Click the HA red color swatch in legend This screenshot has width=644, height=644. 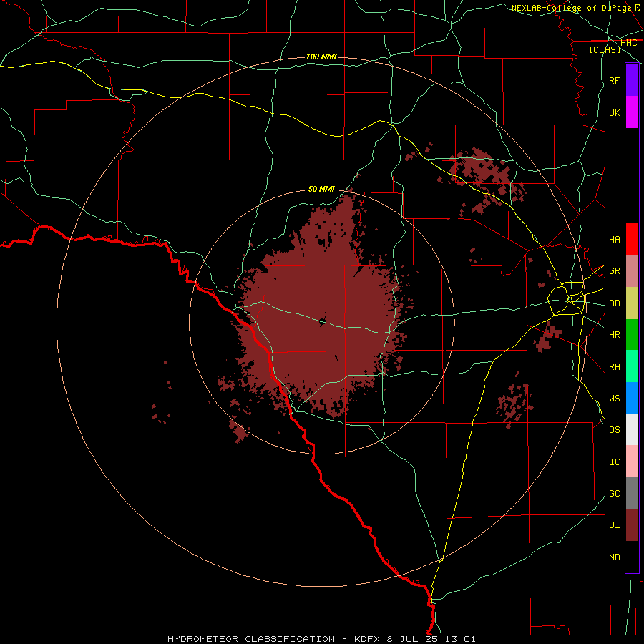632,239
